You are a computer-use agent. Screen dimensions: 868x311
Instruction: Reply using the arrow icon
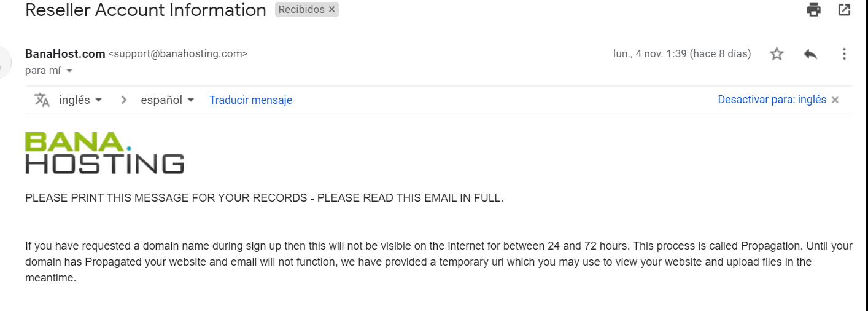tap(810, 54)
